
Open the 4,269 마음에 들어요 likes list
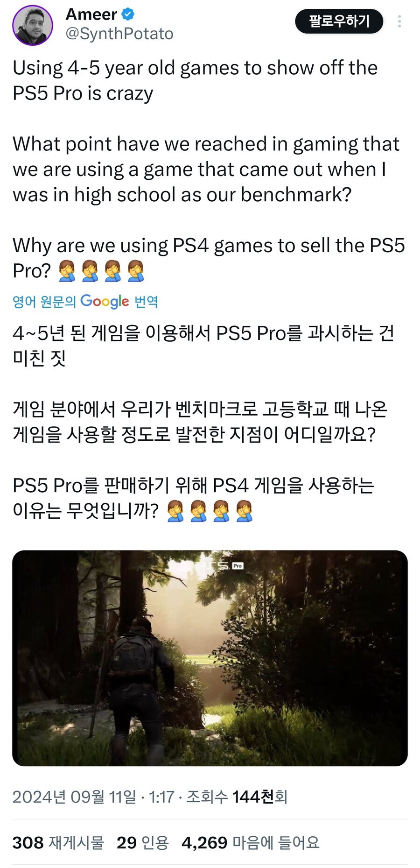[x=251, y=842]
